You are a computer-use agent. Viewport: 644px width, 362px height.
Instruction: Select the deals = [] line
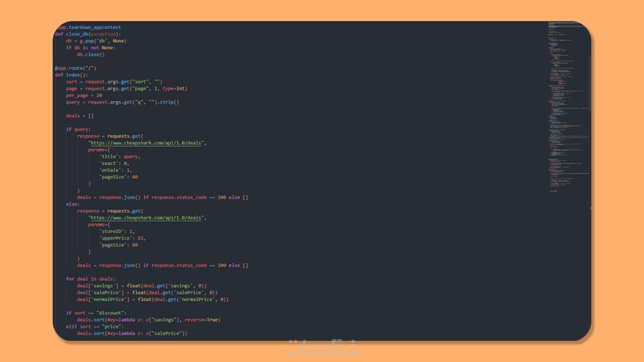[x=79, y=116]
